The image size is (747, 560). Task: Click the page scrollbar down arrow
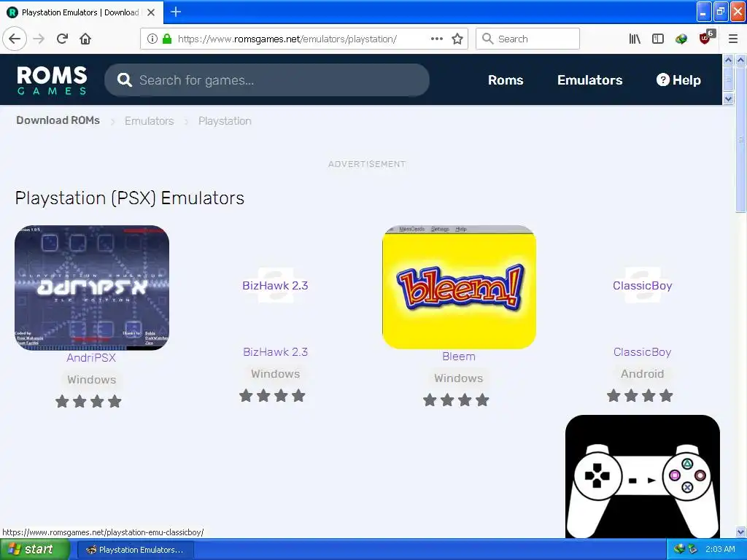click(741, 532)
